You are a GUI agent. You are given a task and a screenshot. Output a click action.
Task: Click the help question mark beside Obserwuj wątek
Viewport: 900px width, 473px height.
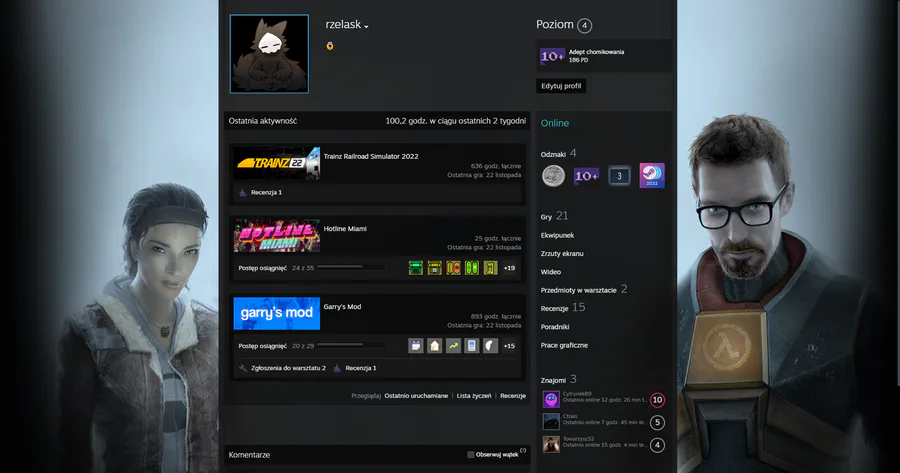(523, 451)
